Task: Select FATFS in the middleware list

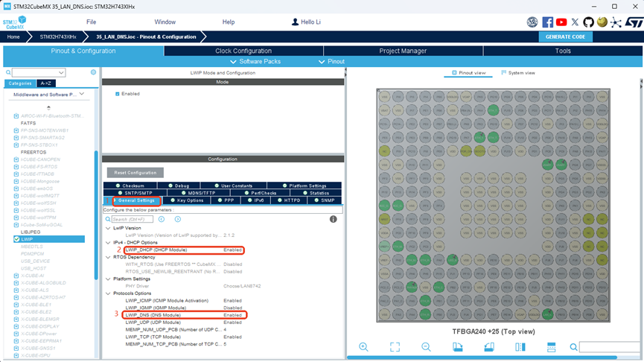Action: tap(28, 123)
